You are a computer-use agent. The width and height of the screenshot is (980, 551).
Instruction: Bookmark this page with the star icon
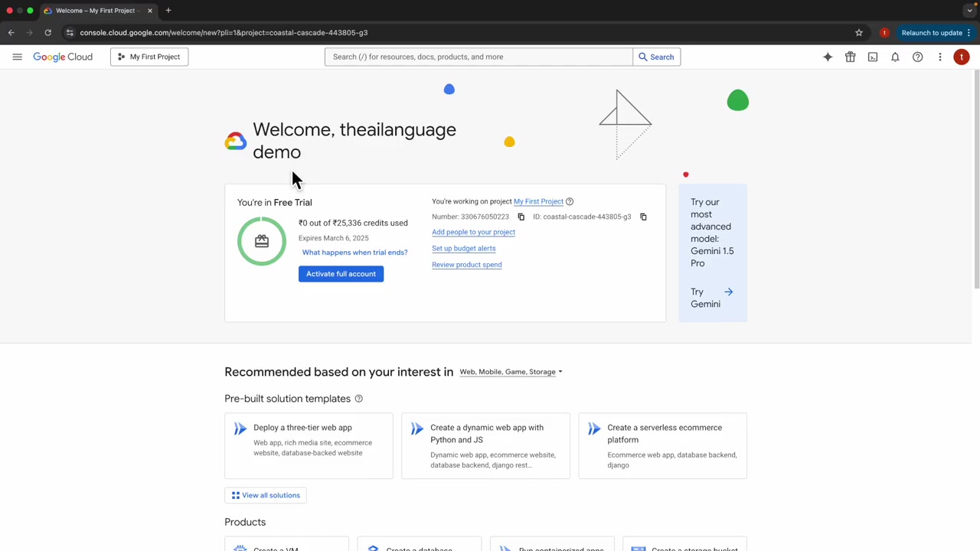click(x=859, y=33)
